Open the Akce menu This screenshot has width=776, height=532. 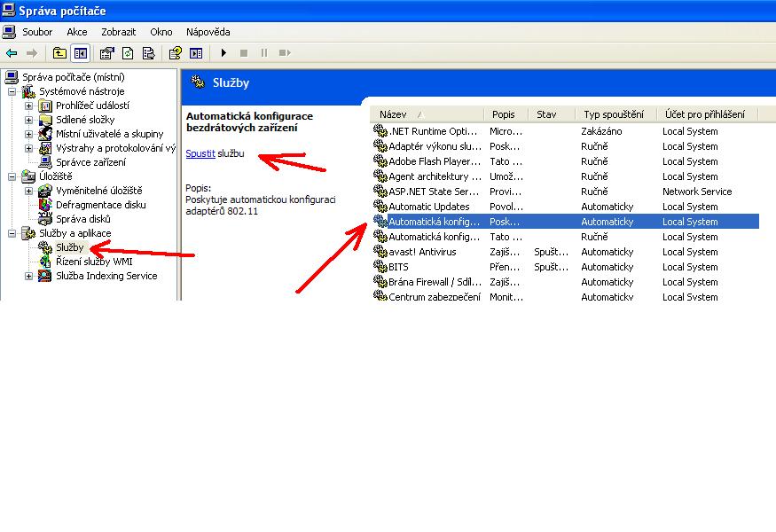(x=76, y=32)
